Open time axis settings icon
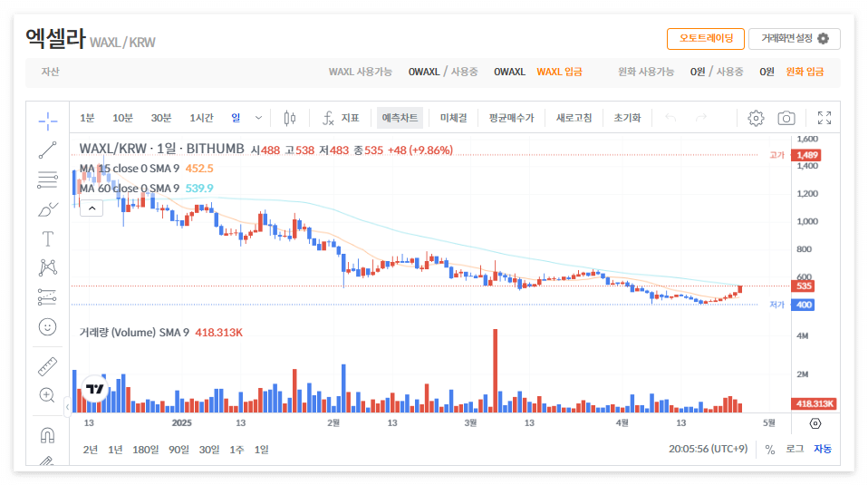The height and width of the screenshot is (485, 868). point(815,423)
